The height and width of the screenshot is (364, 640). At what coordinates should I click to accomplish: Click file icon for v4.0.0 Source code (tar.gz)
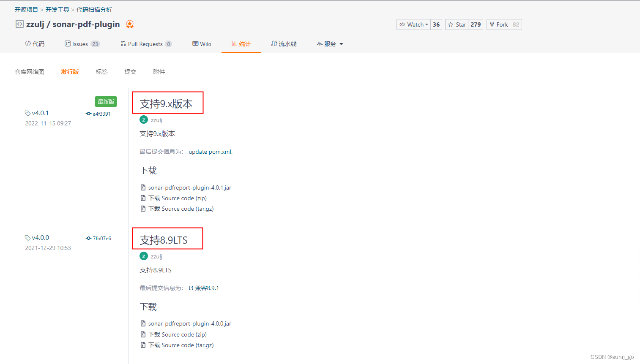[143, 345]
